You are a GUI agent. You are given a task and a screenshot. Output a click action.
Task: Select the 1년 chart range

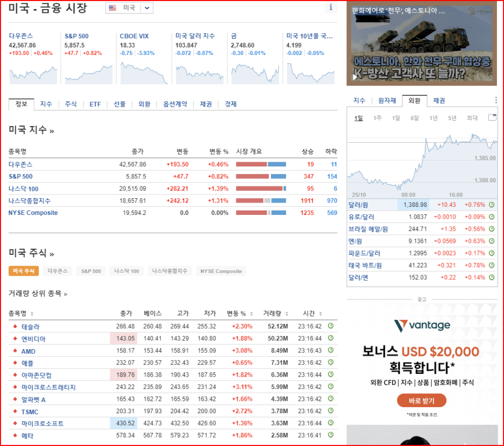point(433,118)
